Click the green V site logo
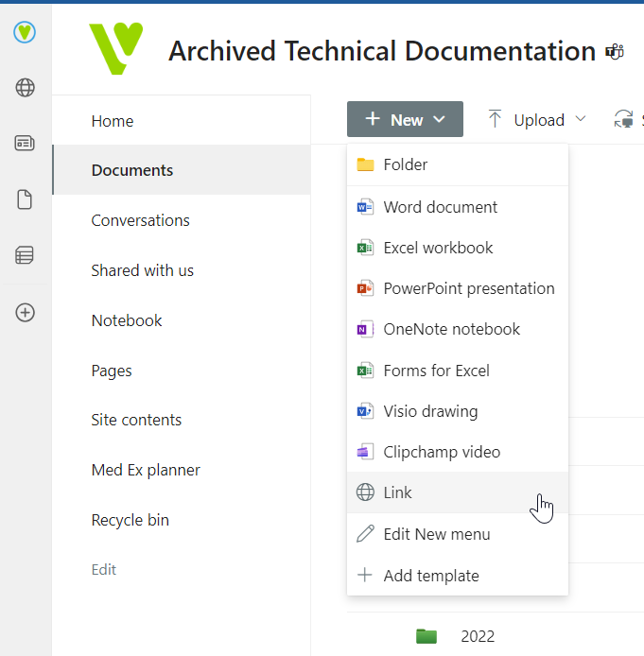Image resolution: width=644 pixels, height=656 pixels. click(116, 49)
